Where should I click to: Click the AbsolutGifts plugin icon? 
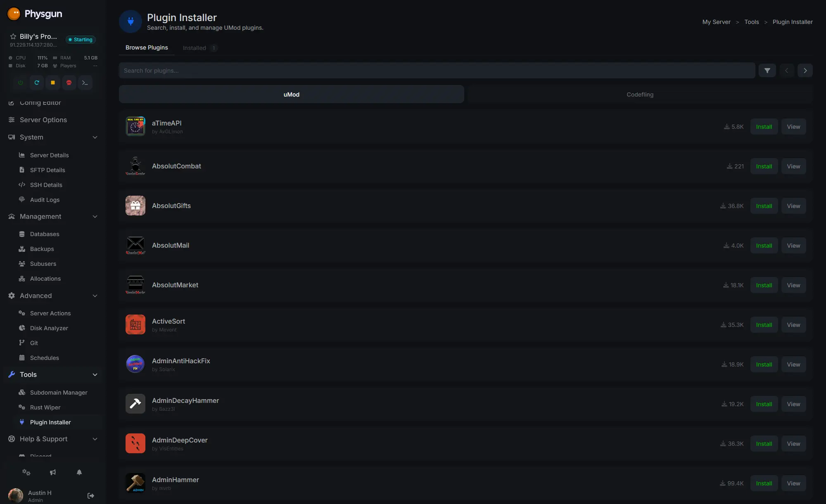coord(135,206)
